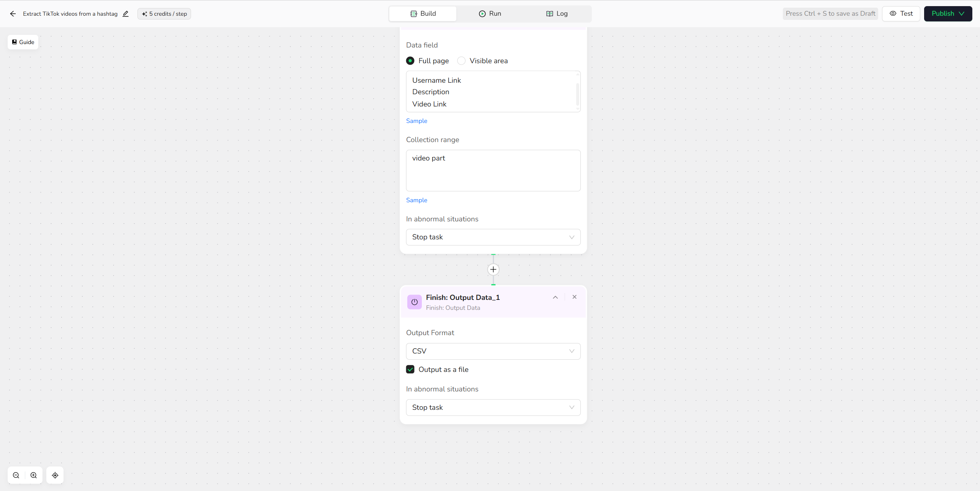980x491 pixels.
Task: Select the Full page radio button
Action: 410,61
